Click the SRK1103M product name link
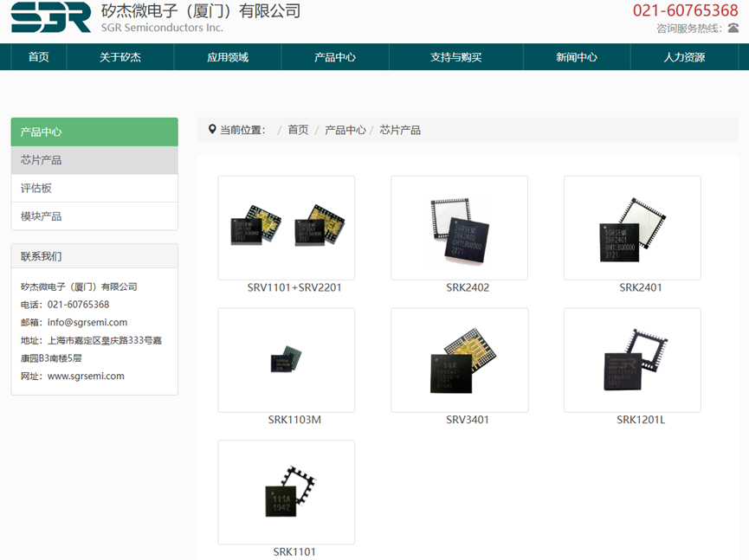This screenshot has height=560, width=749. 294,420
